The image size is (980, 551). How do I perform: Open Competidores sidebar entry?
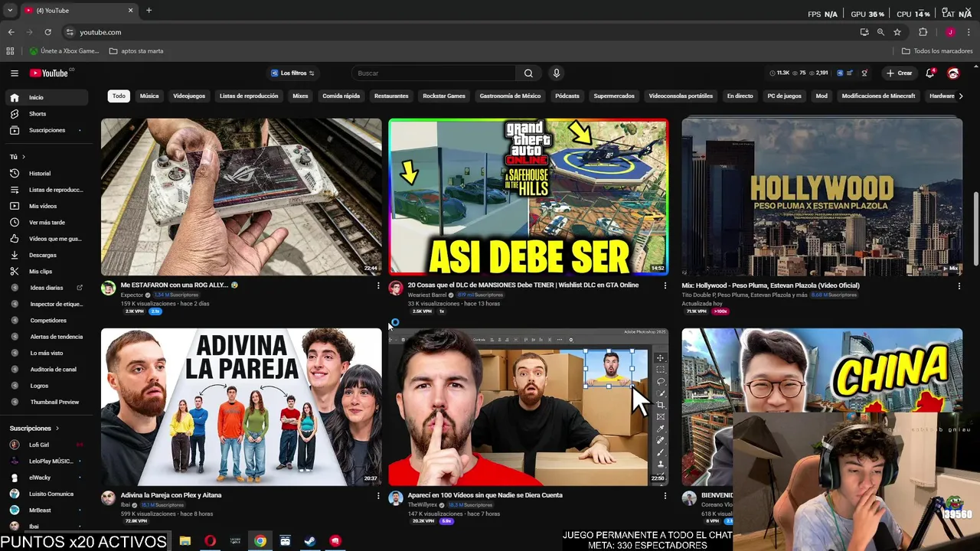point(48,320)
